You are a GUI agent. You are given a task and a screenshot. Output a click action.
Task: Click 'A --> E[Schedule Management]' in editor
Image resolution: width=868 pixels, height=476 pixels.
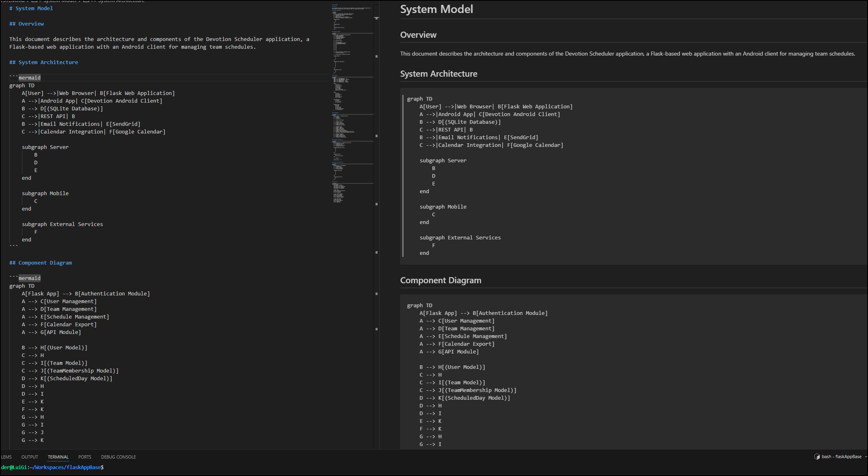click(65, 317)
